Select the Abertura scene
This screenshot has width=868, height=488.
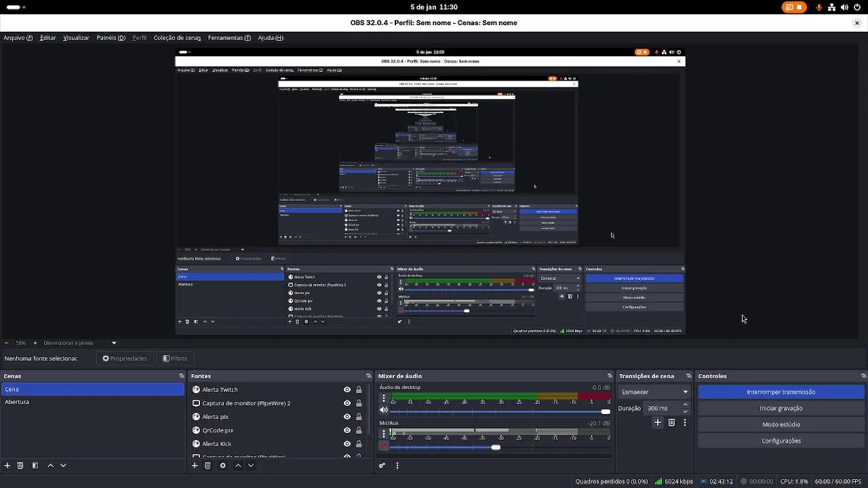click(x=92, y=402)
